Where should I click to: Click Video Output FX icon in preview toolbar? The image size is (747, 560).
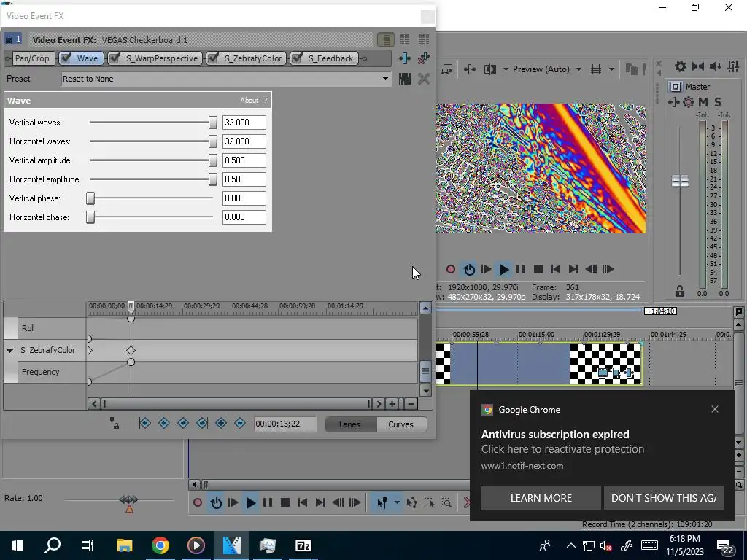click(x=469, y=69)
